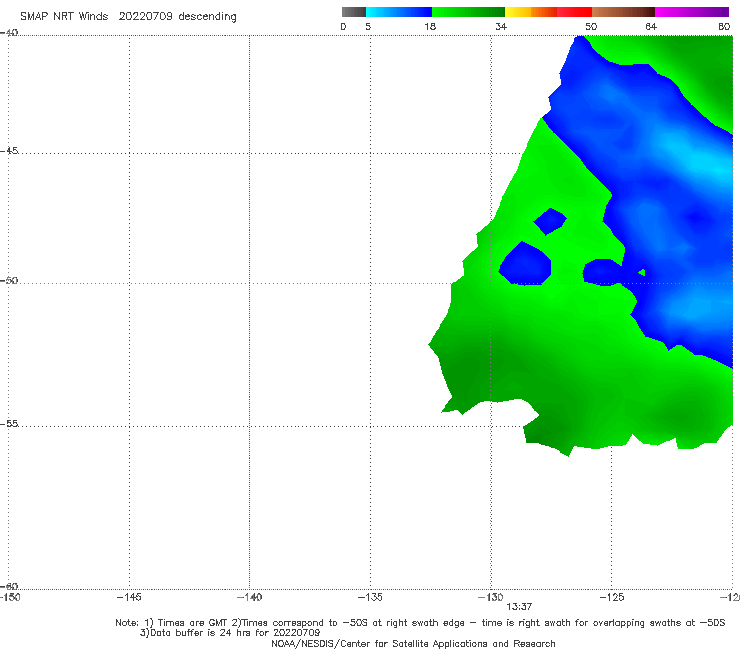Click the NOAA/NESDIS credit line

click(x=413, y=644)
